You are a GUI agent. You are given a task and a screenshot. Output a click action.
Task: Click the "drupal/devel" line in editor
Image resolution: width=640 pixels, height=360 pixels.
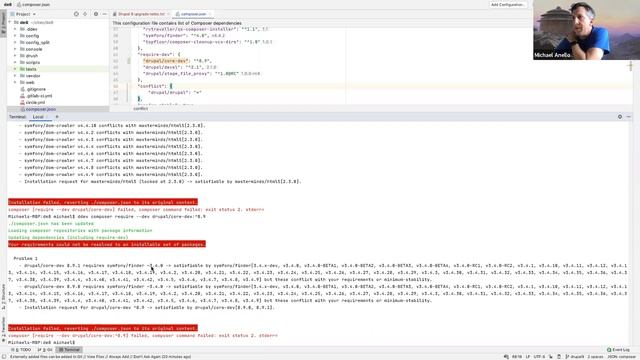[180, 67]
